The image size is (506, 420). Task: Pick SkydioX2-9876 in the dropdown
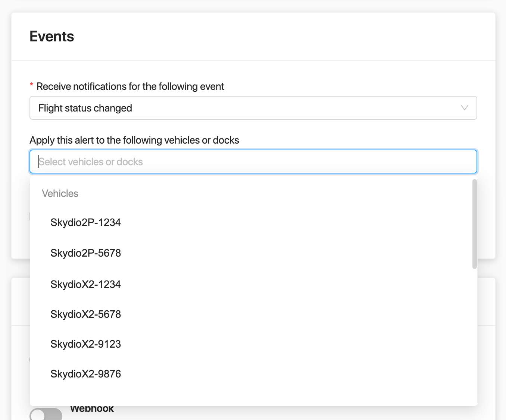[x=253, y=374]
